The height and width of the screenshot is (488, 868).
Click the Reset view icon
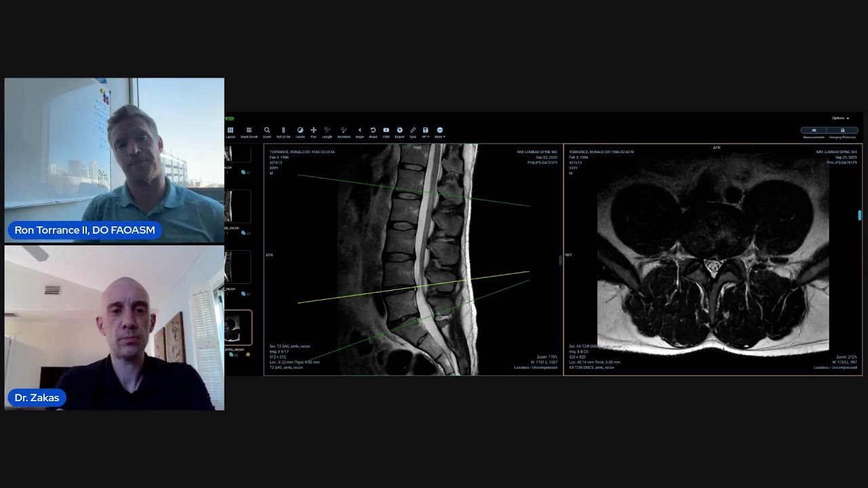(373, 131)
